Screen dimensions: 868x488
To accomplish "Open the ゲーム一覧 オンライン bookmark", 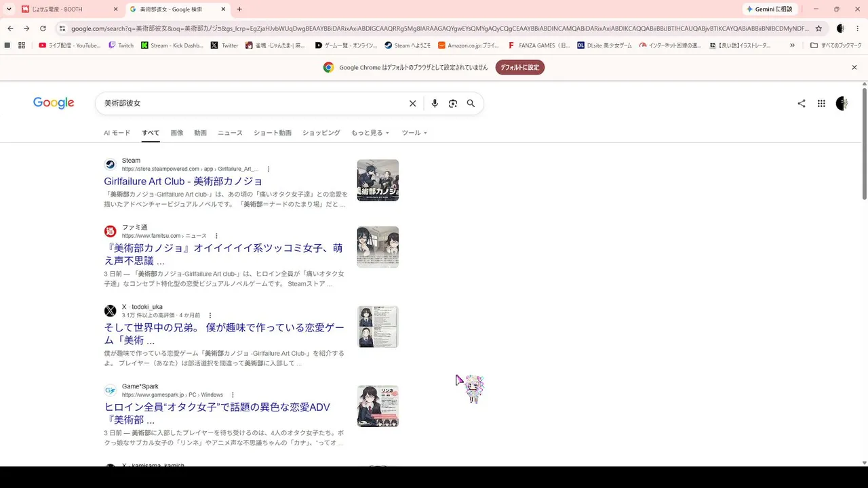I will (346, 45).
